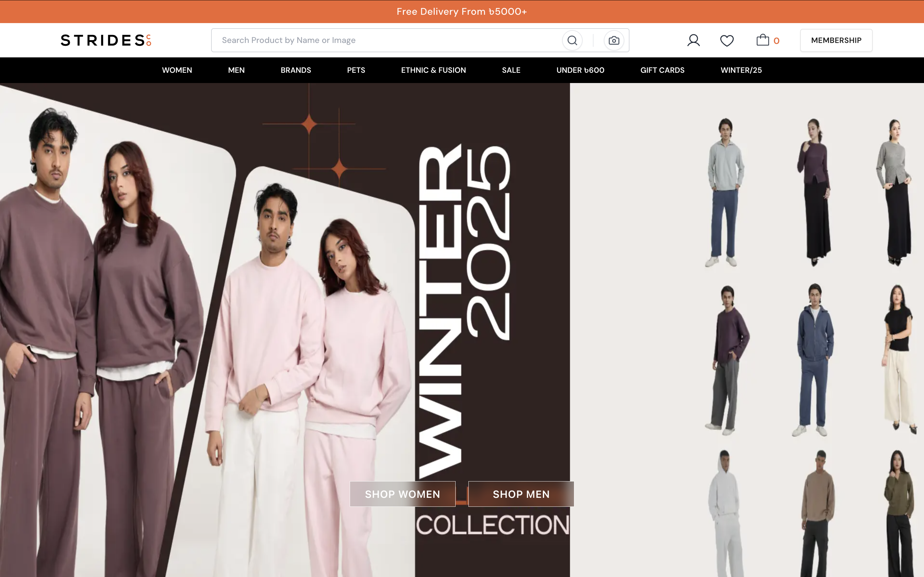
Task: Click in the product search field
Action: click(x=382, y=40)
